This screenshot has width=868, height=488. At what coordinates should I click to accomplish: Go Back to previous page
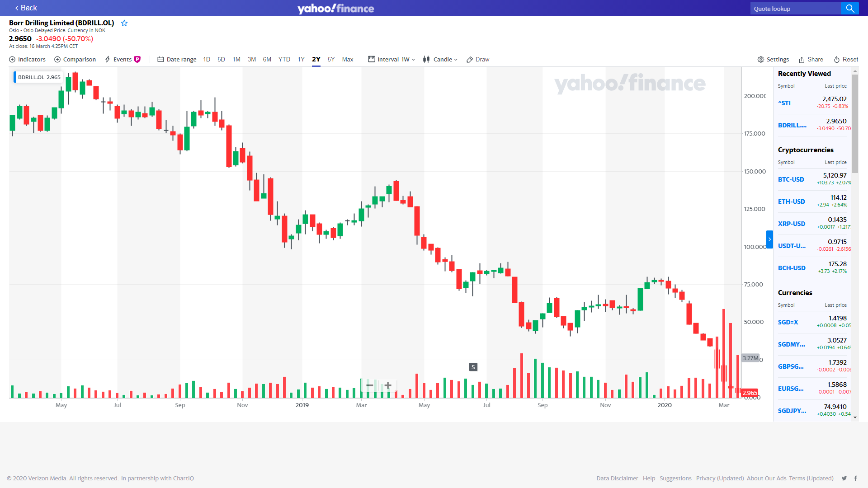[x=25, y=8]
